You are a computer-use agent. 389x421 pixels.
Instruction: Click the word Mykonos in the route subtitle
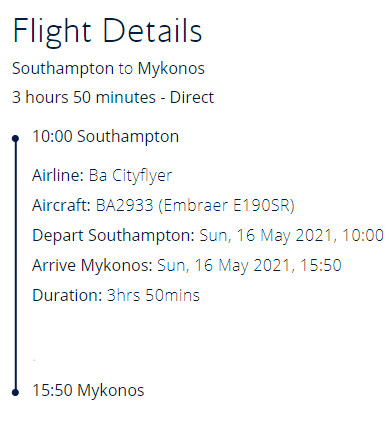point(171,69)
